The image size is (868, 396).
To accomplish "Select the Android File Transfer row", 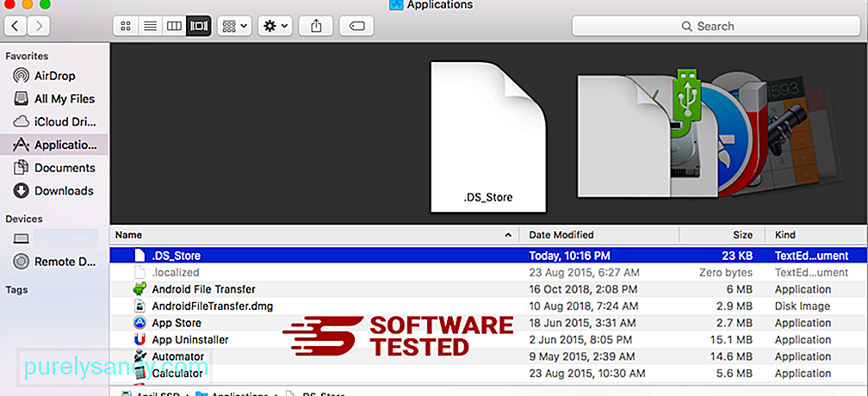I will (488, 289).
